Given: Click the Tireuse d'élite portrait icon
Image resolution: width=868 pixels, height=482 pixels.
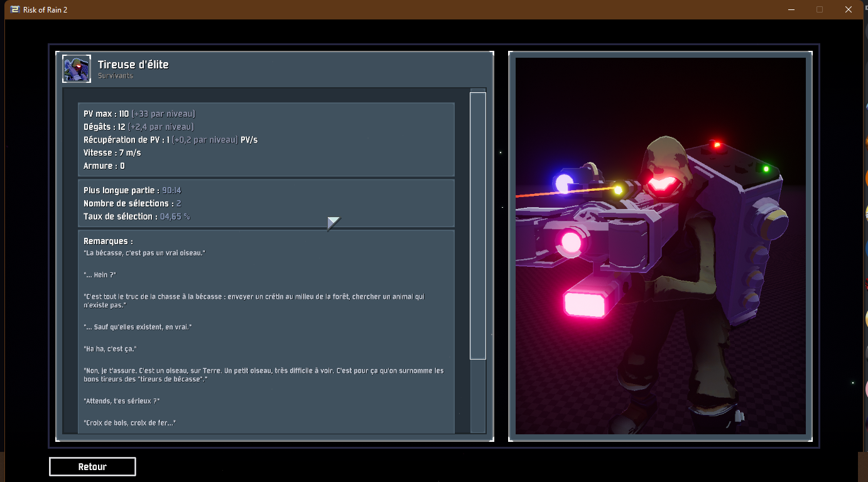Looking at the screenshot, I should tap(77, 69).
